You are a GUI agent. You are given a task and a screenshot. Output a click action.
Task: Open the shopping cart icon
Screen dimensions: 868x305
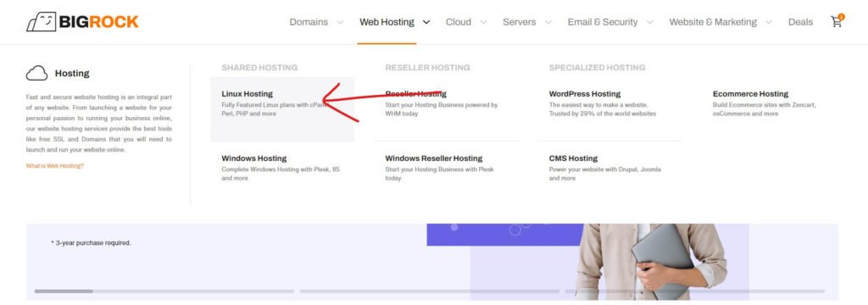[837, 21]
